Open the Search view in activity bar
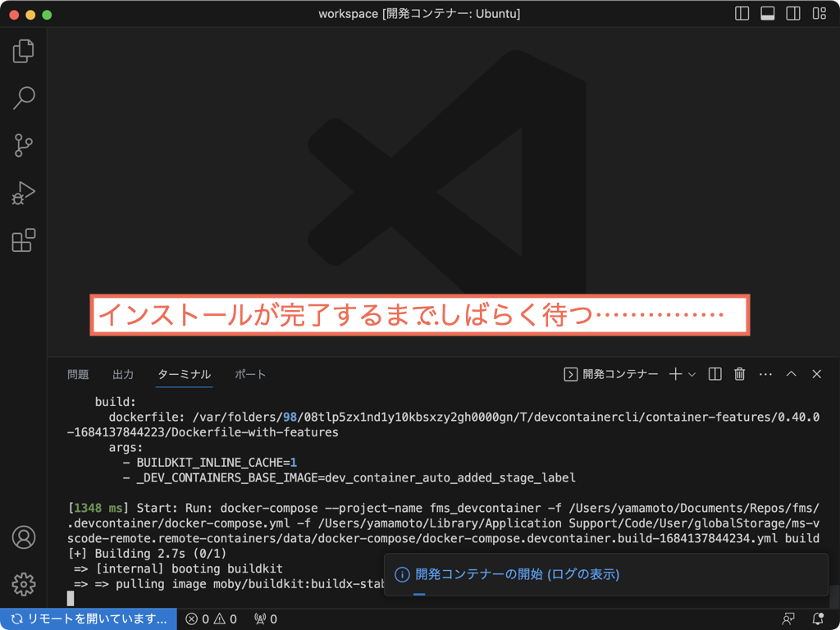Screen dimensions: 840x630 coord(24,98)
